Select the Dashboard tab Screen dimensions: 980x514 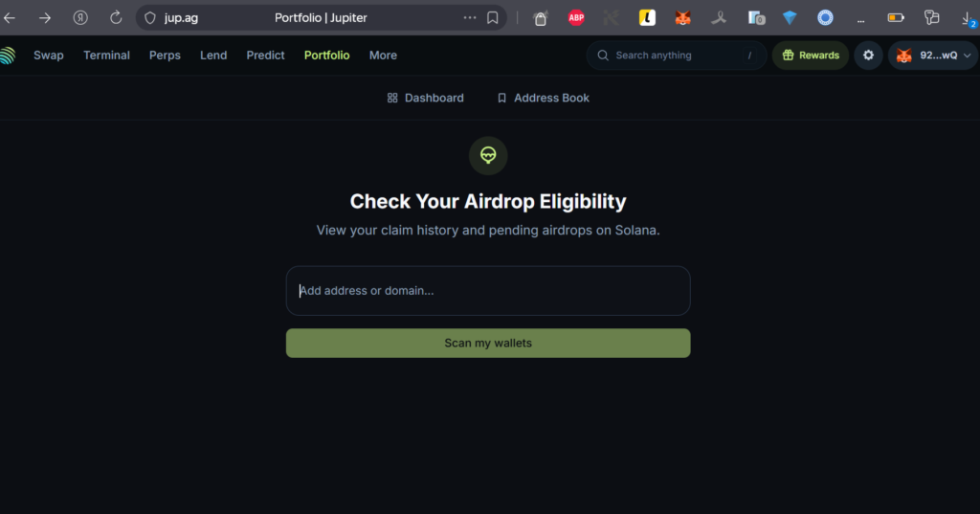click(425, 98)
